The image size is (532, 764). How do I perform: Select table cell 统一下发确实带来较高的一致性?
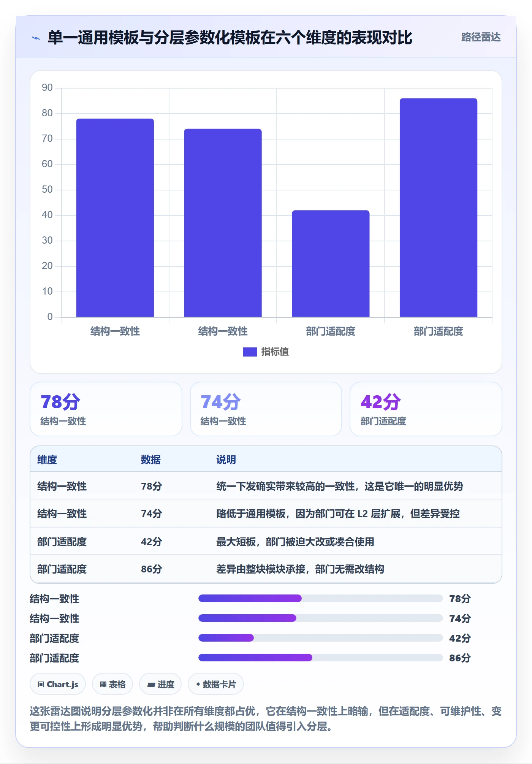340,486
